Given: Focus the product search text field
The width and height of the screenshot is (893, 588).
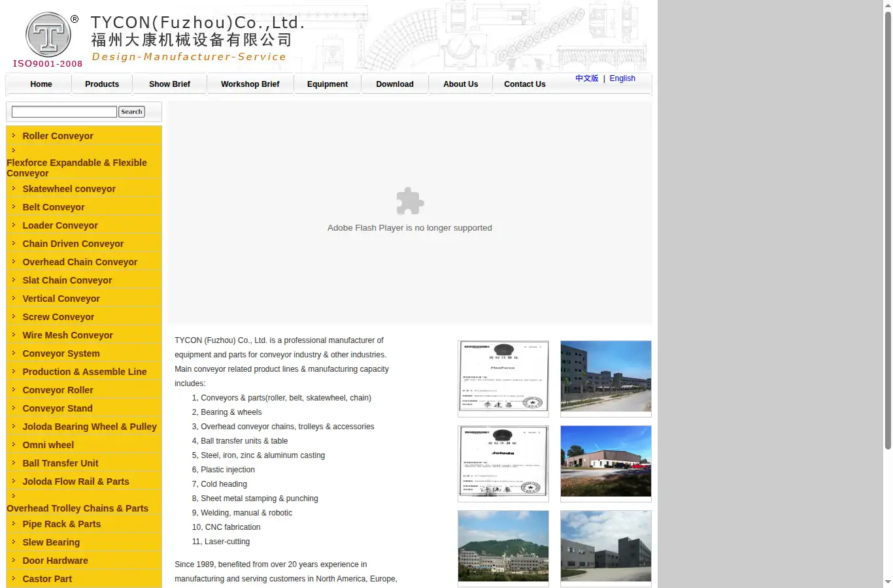Looking at the screenshot, I should click(64, 112).
